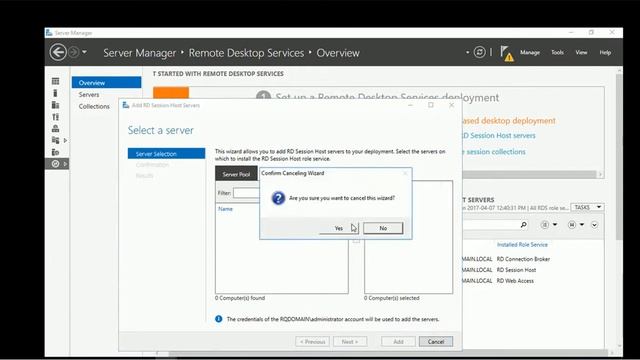Click the fourth sidebar role icon
This screenshot has width=640, height=360.
click(x=56, y=117)
